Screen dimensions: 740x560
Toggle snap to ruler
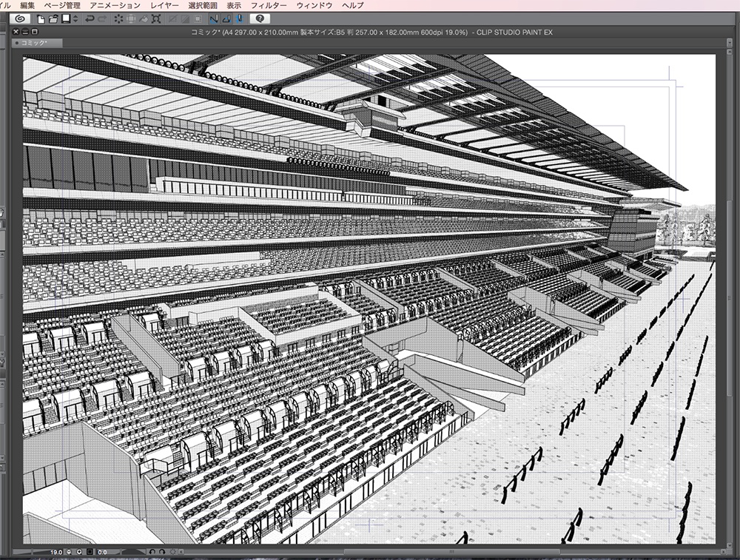215,19
